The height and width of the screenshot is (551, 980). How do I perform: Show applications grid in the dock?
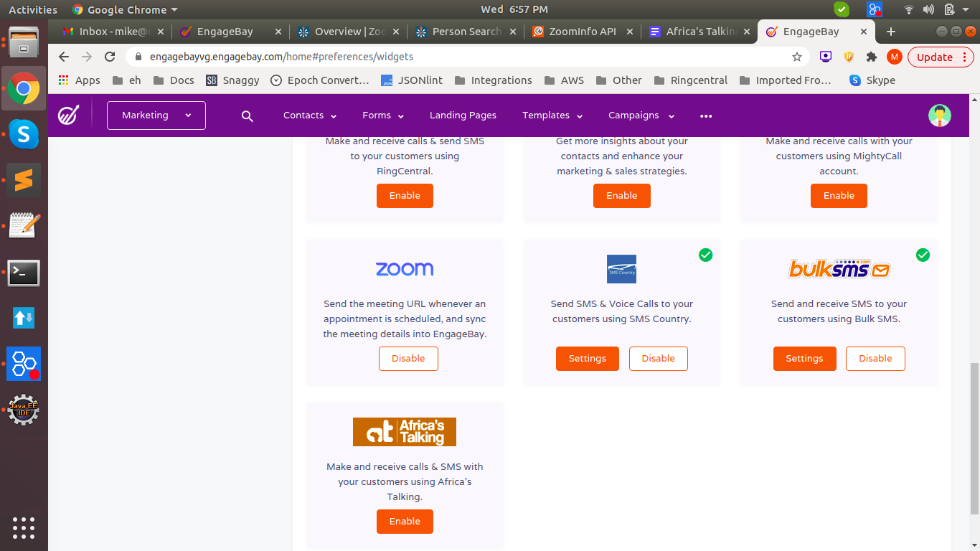pyautogui.click(x=24, y=527)
